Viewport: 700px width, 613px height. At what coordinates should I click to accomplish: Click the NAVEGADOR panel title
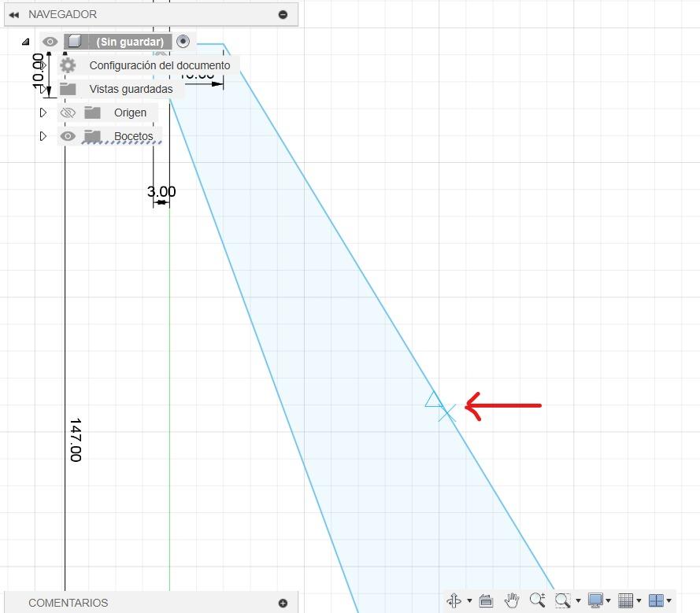click(62, 14)
